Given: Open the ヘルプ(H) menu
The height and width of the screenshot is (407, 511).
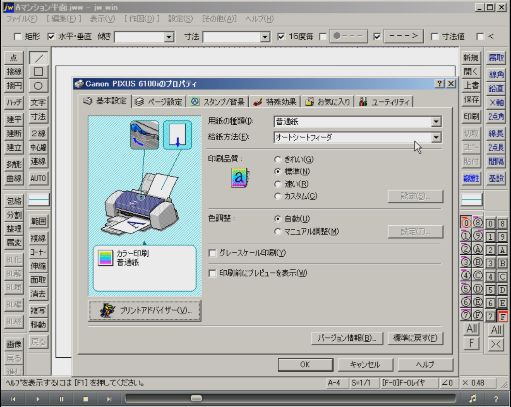Looking at the screenshot, I should 259,19.
